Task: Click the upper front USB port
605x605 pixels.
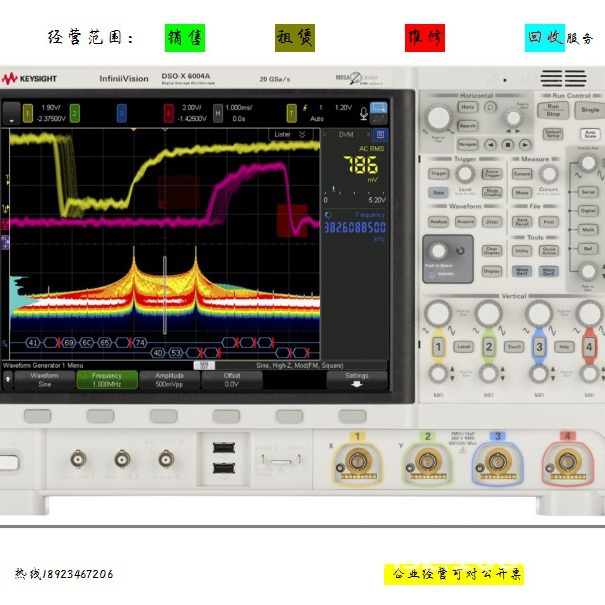Action: [x=224, y=448]
